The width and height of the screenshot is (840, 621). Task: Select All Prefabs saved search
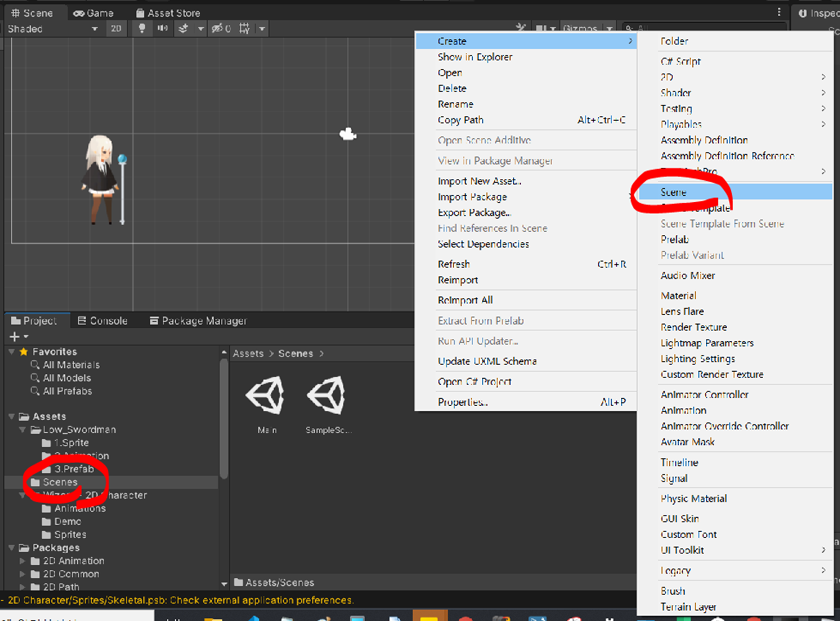pyautogui.click(x=67, y=391)
